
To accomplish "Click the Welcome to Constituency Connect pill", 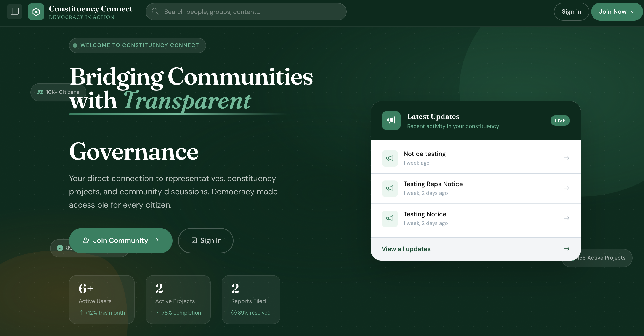I will pyautogui.click(x=138, y=45).
